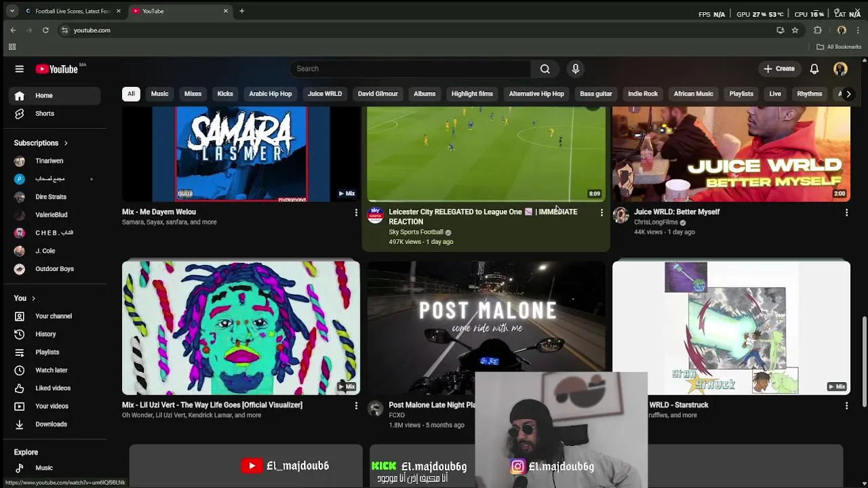
Task: Open ChrisLongFilms channel avatar
Action: pyautogui.click(x=620, y=215)
